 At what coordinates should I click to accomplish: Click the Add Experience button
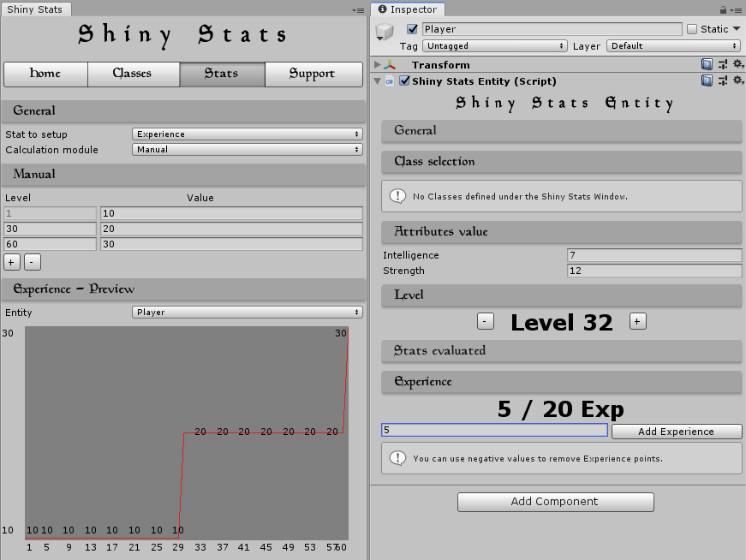pos(676,432)
